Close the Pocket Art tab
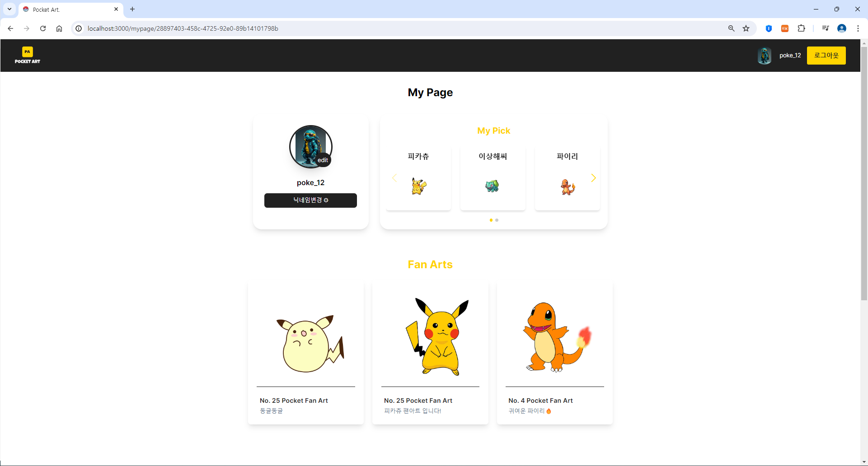 pyautogui.click(x=116, y=9)
